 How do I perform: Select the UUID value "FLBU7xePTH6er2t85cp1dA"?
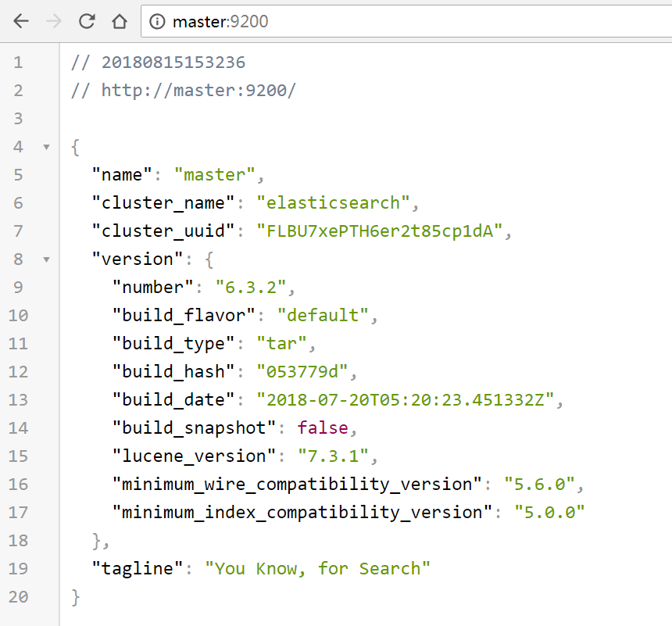(x=380, y=231)
